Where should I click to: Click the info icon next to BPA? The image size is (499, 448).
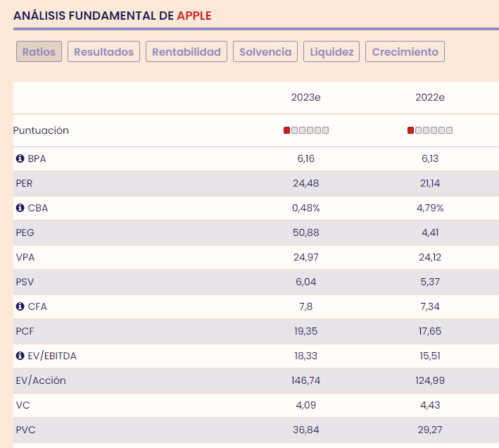[x=20, y=158]
